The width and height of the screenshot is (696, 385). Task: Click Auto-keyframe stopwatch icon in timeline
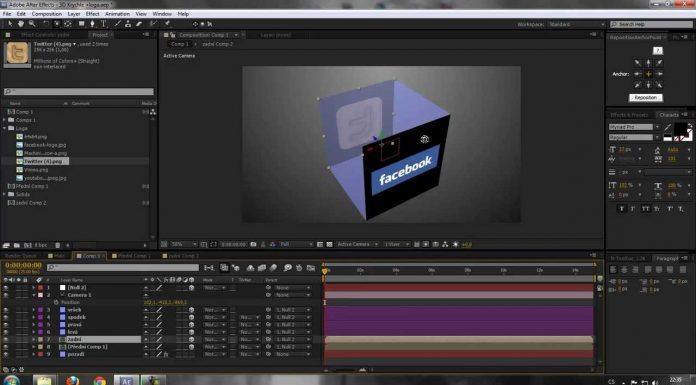(299, 267)
